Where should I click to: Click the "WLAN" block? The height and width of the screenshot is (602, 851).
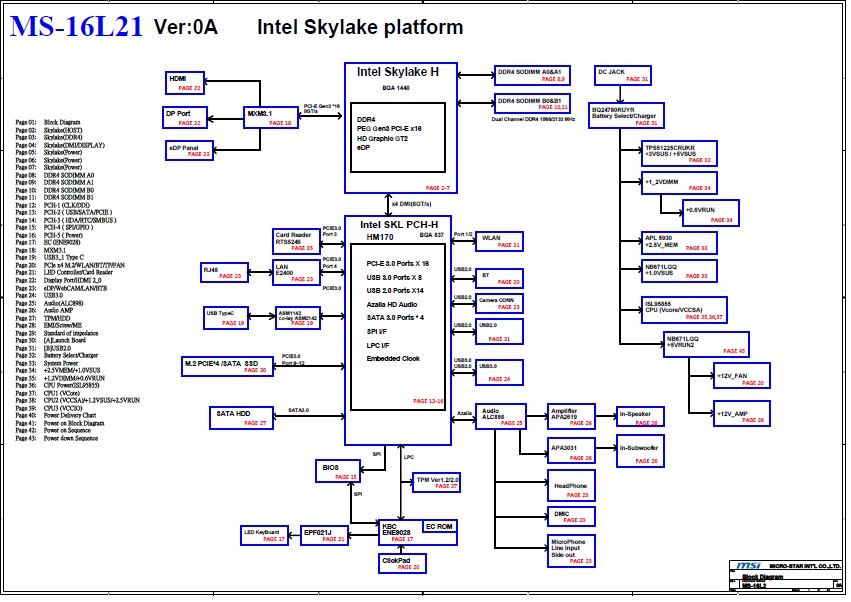[x=499, y=241]
